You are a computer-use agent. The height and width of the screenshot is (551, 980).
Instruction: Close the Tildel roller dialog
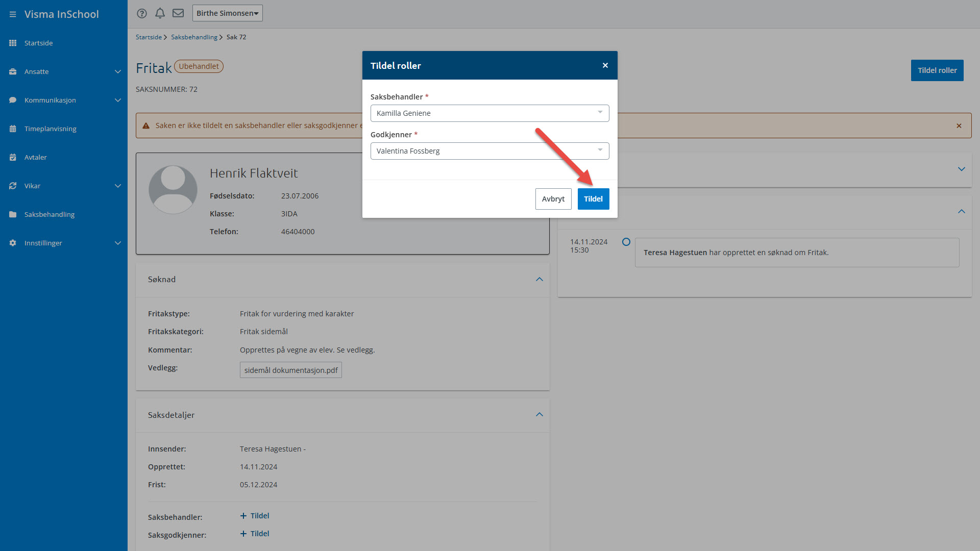[605, 65]
